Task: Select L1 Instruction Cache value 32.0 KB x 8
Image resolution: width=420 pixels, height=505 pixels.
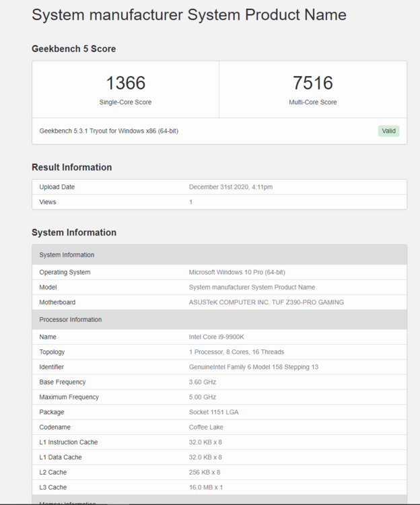Action: [x=205, y=442]
